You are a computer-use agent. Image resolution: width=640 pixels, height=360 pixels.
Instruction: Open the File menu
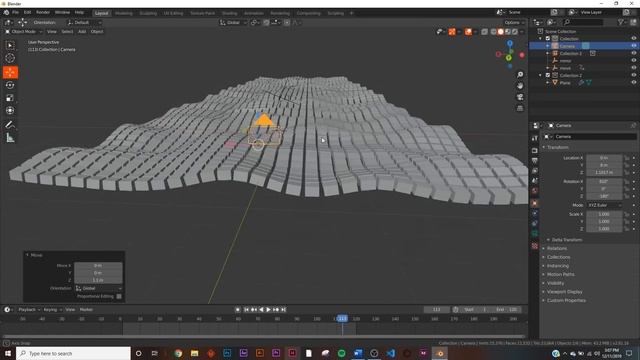[x=15, y=13]
